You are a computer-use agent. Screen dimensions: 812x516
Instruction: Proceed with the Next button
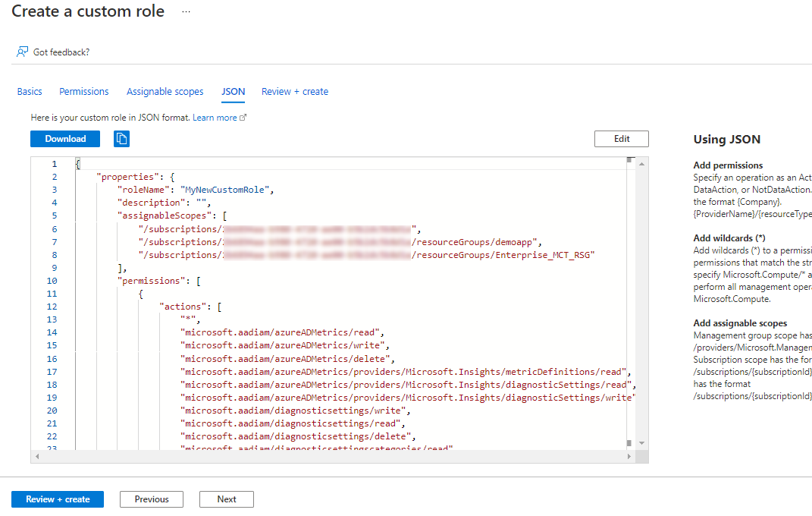coord(227,499)
